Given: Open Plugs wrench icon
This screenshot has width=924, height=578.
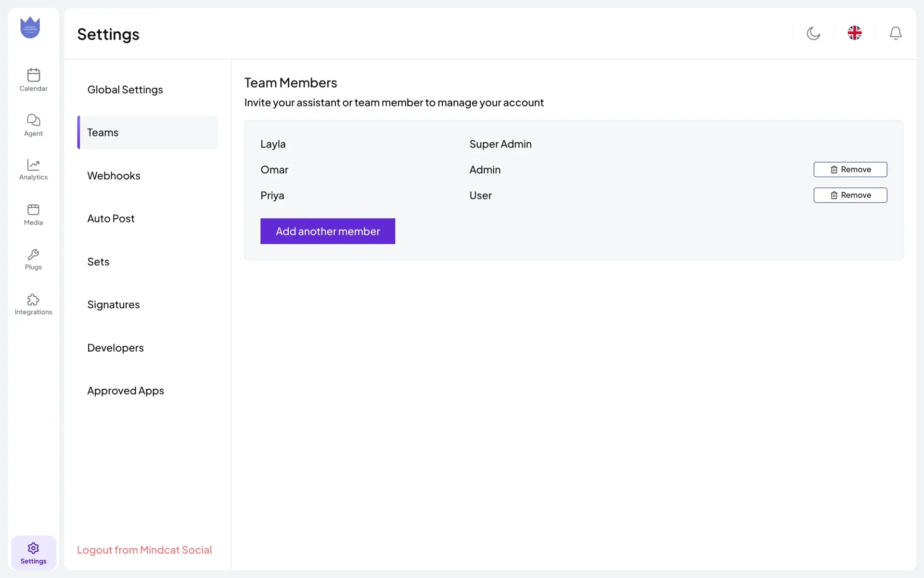Looking at the screenshot, I should pyautogui.click(x=33, y=260).
